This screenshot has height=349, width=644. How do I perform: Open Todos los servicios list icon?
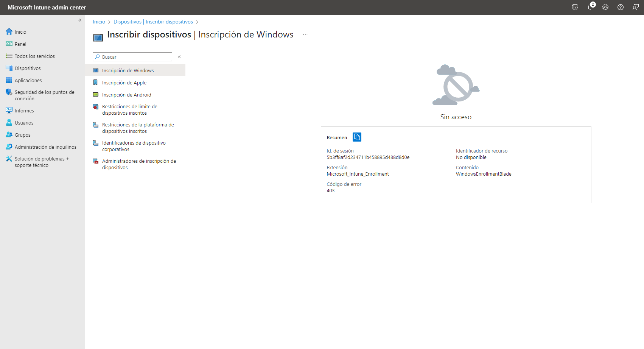(x=9, y=56)
